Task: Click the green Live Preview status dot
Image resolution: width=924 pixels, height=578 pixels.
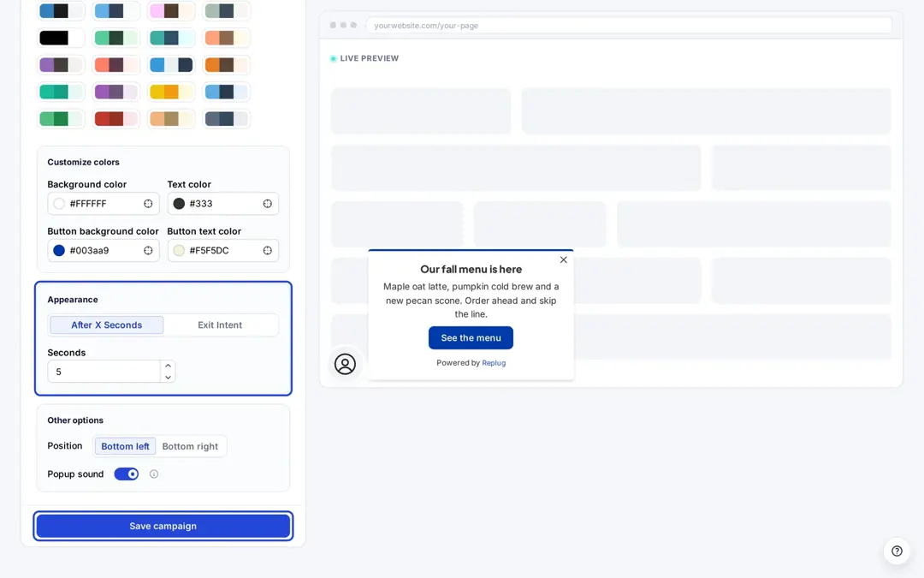Action: click(333, 58)
